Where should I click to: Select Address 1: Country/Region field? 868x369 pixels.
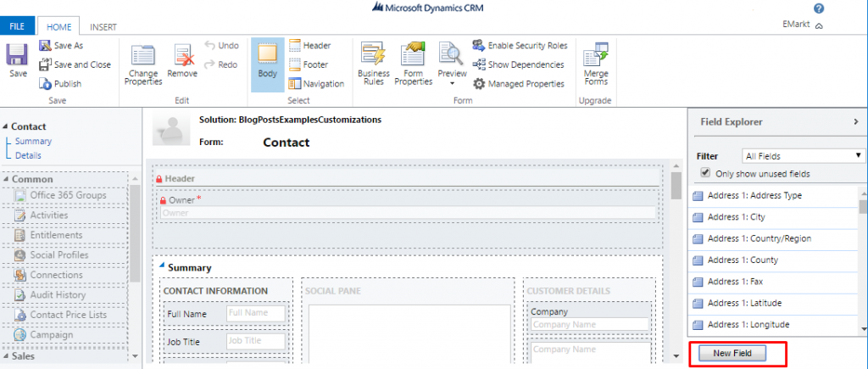click(x=773, y=239)
